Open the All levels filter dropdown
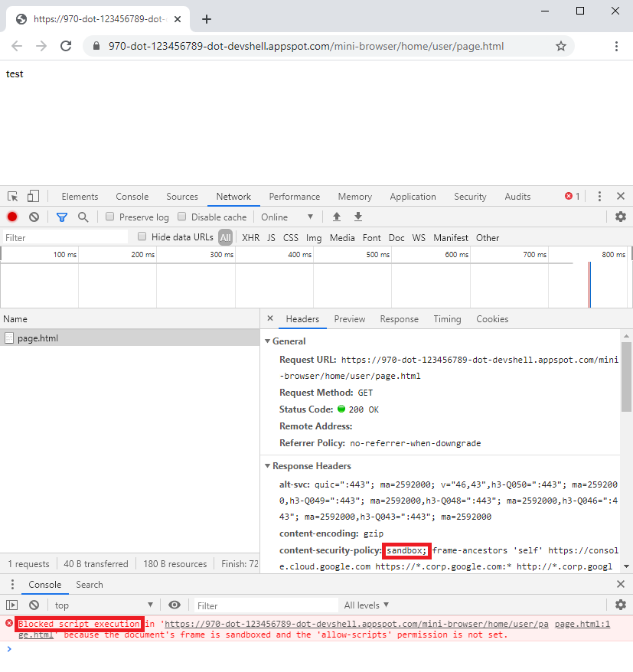Viewport: 633px width, 672px height. click(366, 605)
